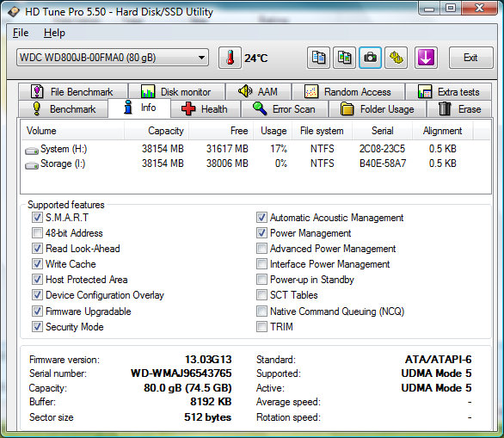Select the Storage (I:) drive icon

(x=32, y=165)
